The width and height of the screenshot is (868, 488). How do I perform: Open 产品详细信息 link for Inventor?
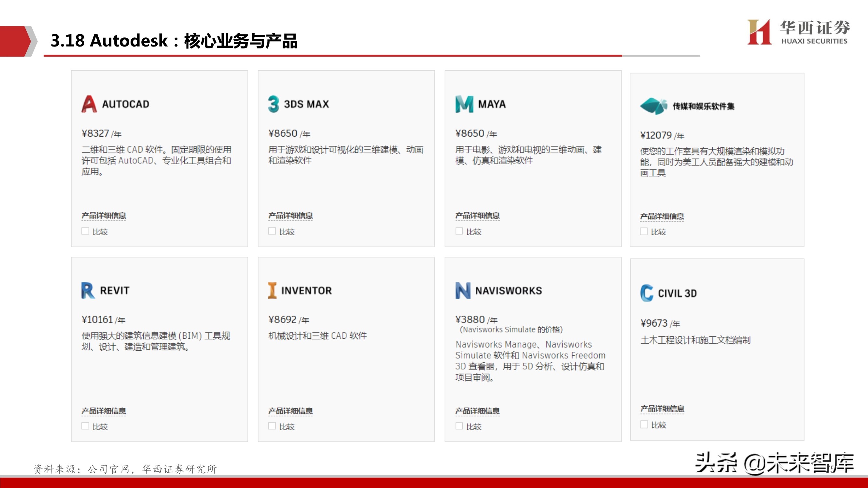click(x=290, y=411)
